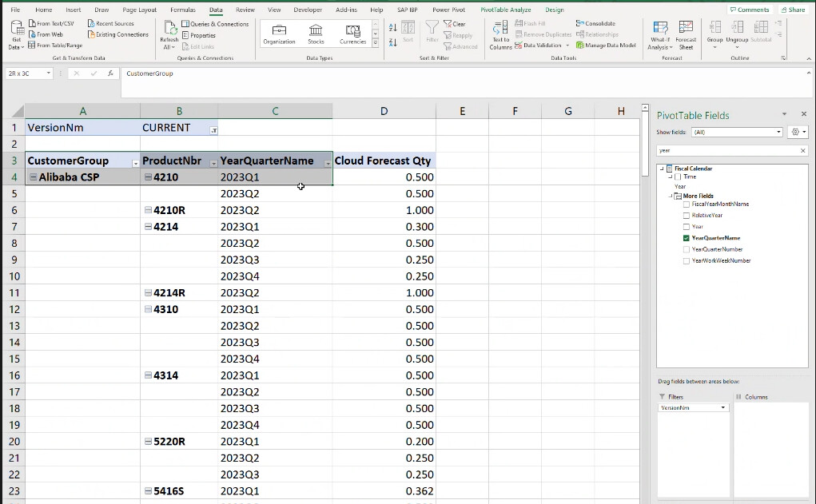Viewport: 816px width, 504px height.
Task: Uncheck the YearQuarterName field
Action: 685,238
